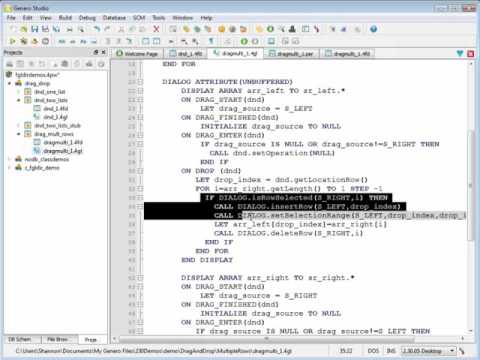This screenshot has height=360, width=480.
Task: Select dnd_1.4gl in the project tree
Action: (55, 117)
